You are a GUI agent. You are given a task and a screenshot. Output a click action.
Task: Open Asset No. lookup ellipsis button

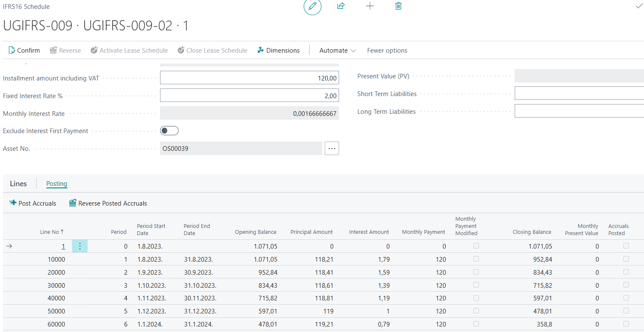pos(332,148)
